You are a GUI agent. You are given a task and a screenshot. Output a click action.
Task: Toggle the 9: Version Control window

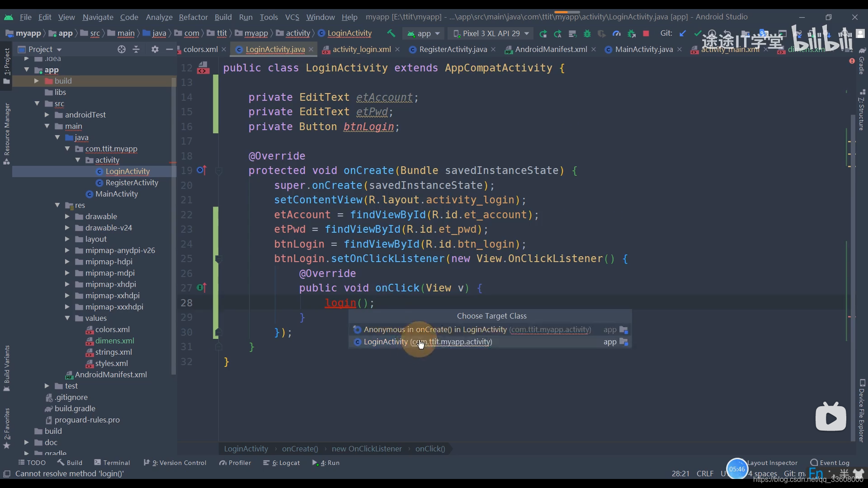pyautogui.click(x=175, y=463)
